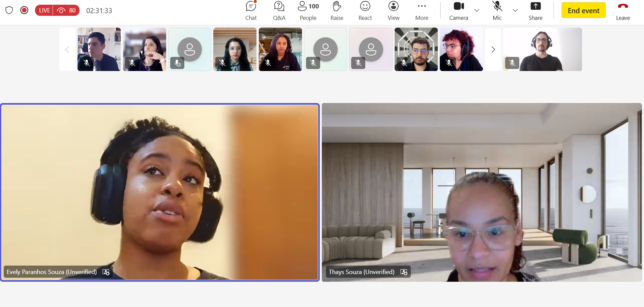Screen dimensions: 644x307
Task: Change the meeting View layout
Action: (393, 11)
